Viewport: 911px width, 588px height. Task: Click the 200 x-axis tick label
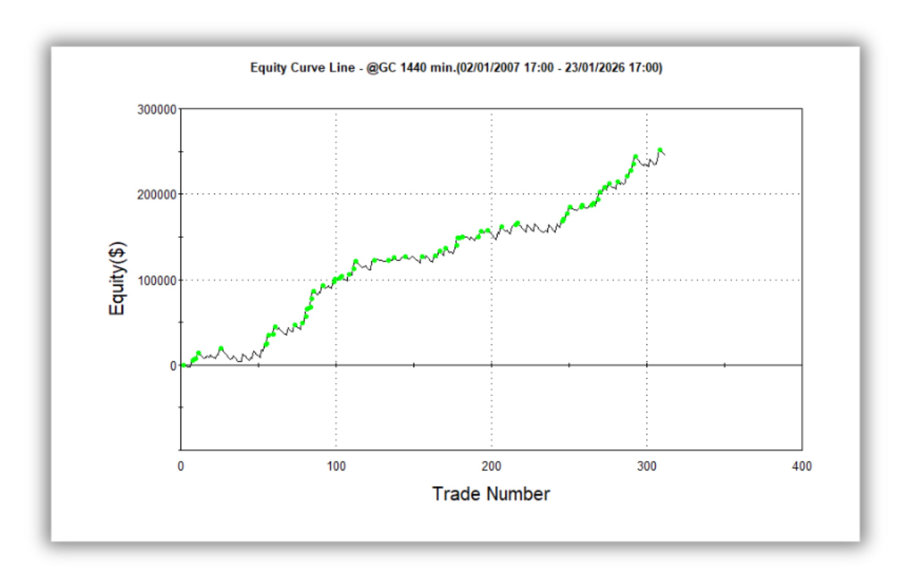click(491, 466)
